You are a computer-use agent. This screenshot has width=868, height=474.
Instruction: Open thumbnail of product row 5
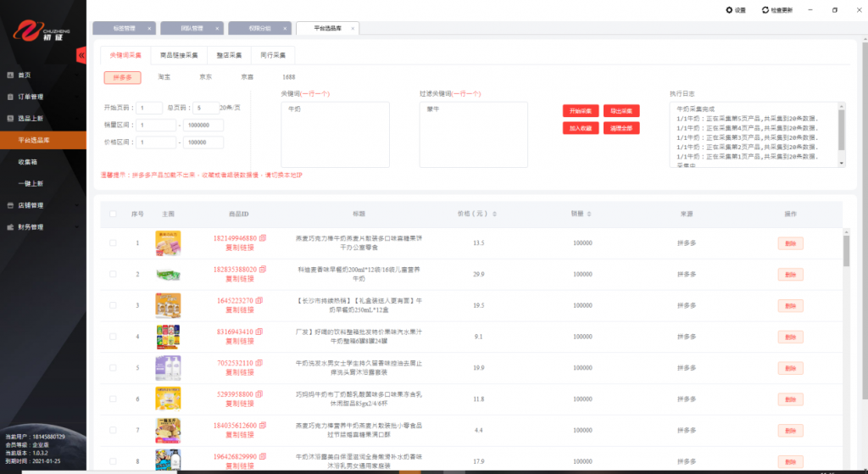point(169,368)
